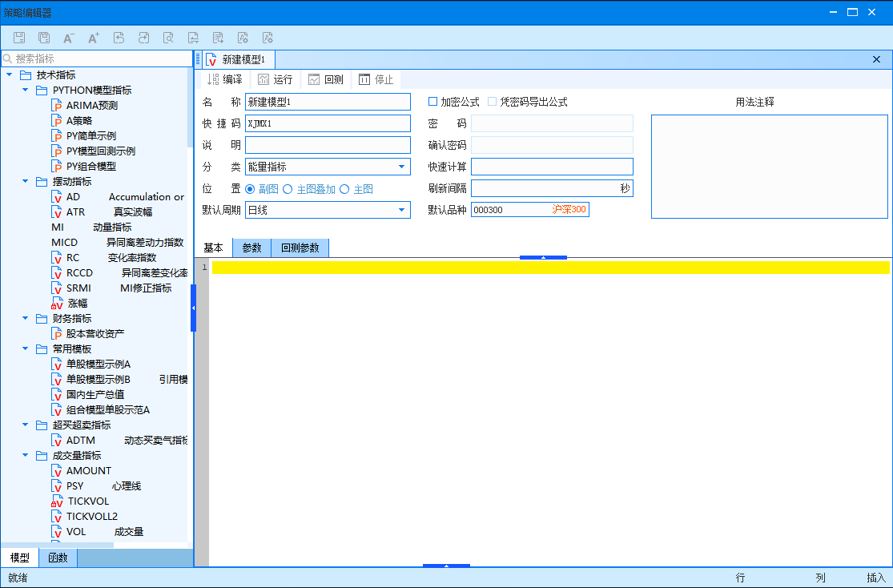Click the 回测 backtest icon

(x=314, y=79)
